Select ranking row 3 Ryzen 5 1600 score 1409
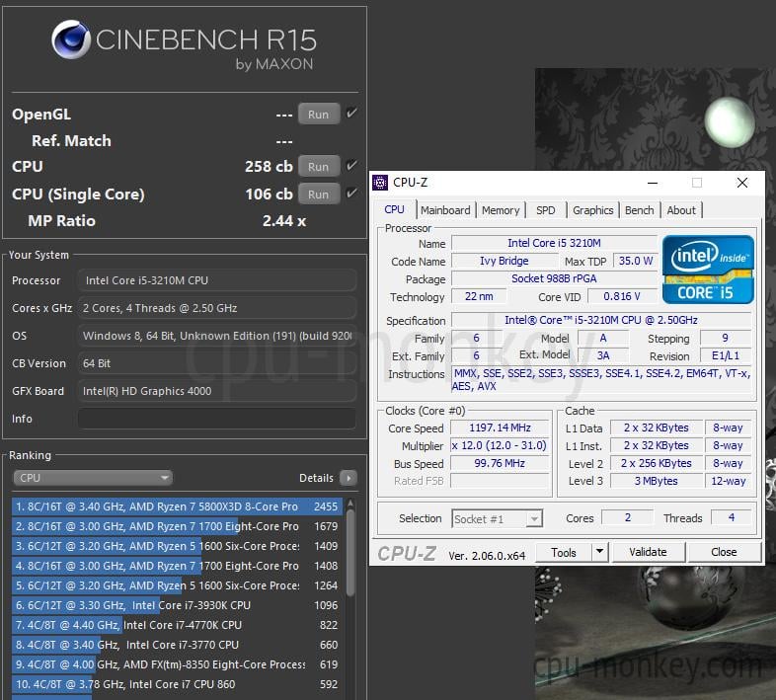This screenshot has height=700, width=776. (x=177, y=546)
